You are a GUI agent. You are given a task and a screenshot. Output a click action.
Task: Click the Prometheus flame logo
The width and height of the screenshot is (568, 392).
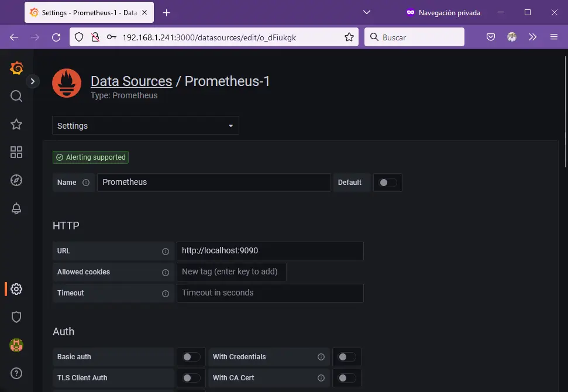pyautogui.click(x=67, y=83)
